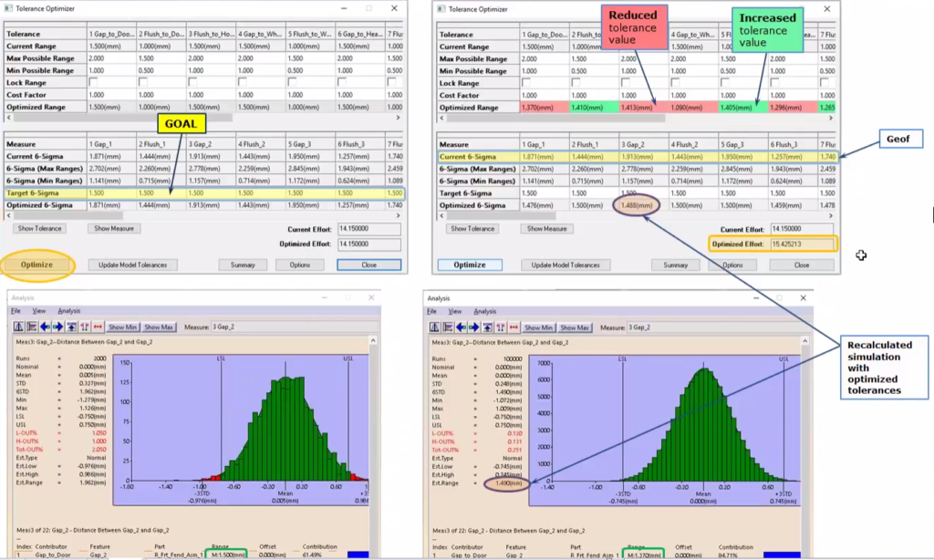The image size is (934, 560).
Task: Open histogram view icon in right Analysis window
Action: tap(434, 327)
